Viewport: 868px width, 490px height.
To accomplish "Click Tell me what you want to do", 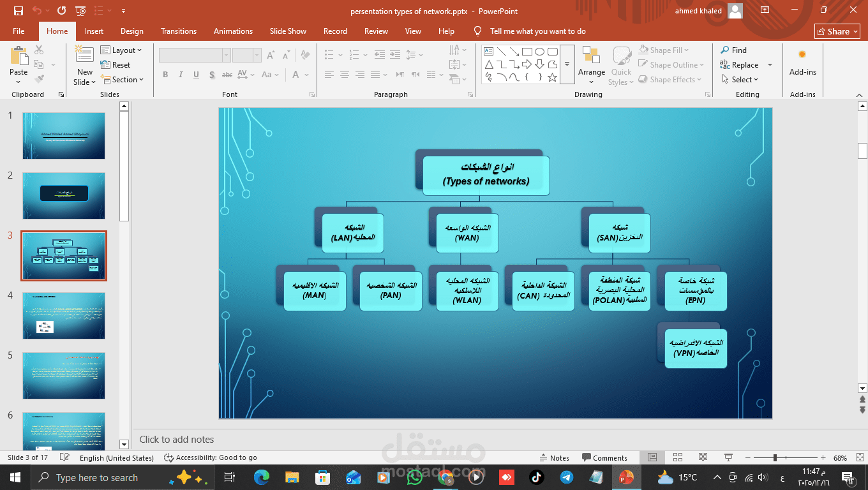I will pos(537,31).
